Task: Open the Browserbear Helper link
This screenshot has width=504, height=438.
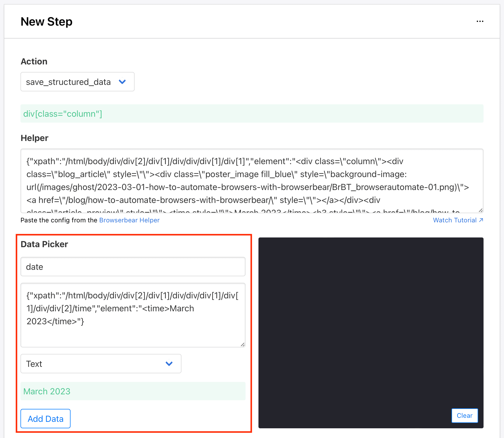Action: click(129, 220)
